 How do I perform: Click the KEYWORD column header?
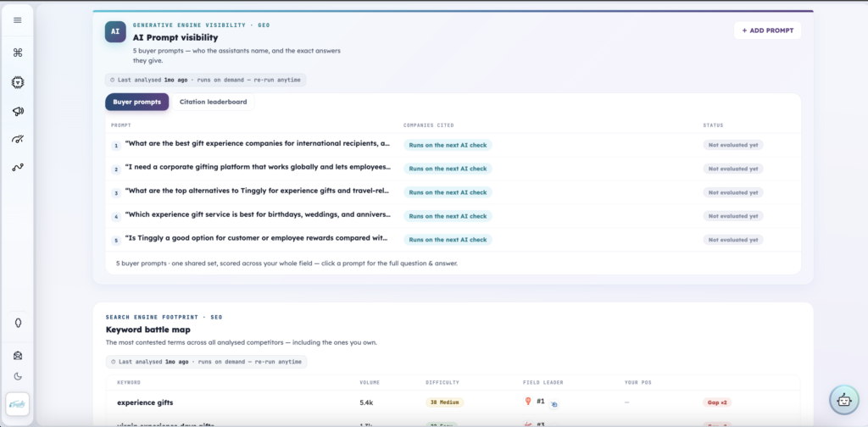coord(129,382)
